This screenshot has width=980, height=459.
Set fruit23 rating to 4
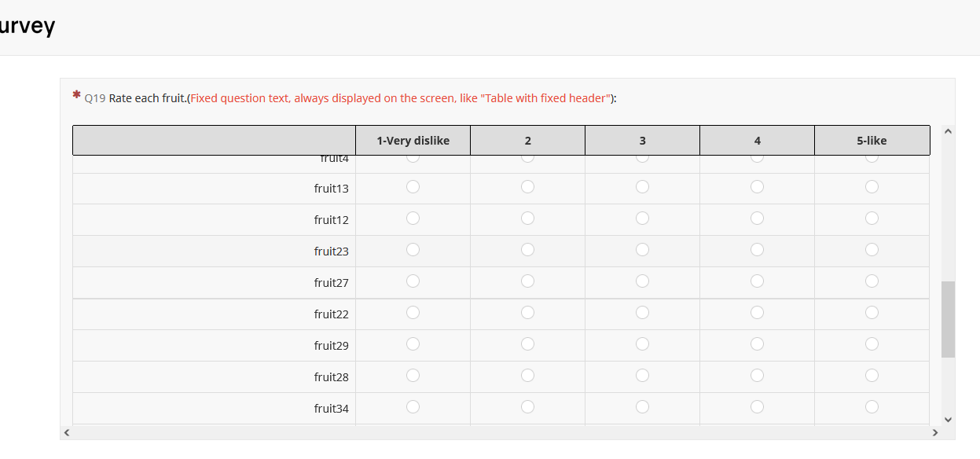tap(757, 250)
